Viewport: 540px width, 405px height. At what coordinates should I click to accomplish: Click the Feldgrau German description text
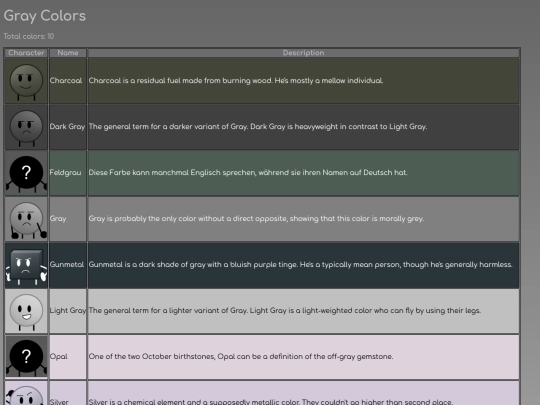pyautogui.click(x=248, y=173)
